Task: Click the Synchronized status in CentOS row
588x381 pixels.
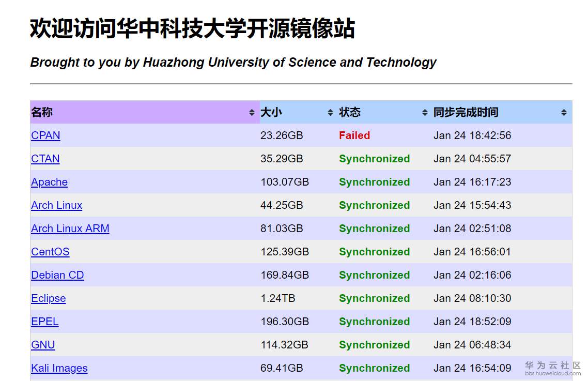Action: [374, 252]
